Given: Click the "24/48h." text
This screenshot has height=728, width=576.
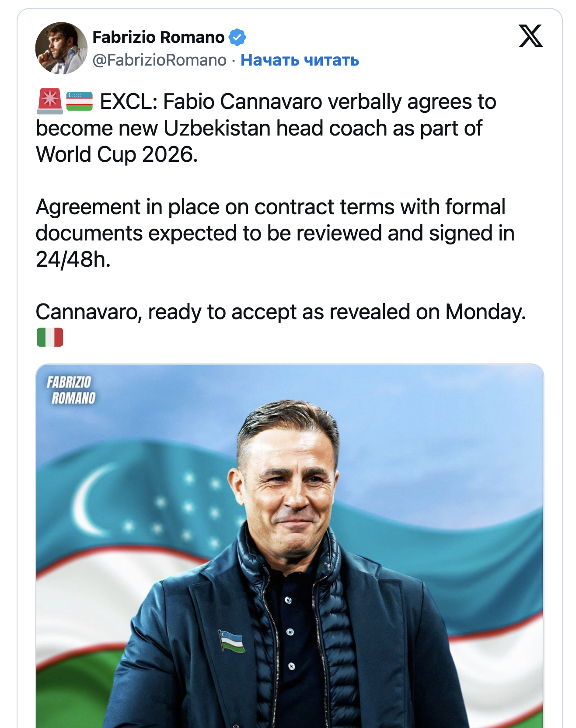Looking at the screenshot, I should (73, 259).
